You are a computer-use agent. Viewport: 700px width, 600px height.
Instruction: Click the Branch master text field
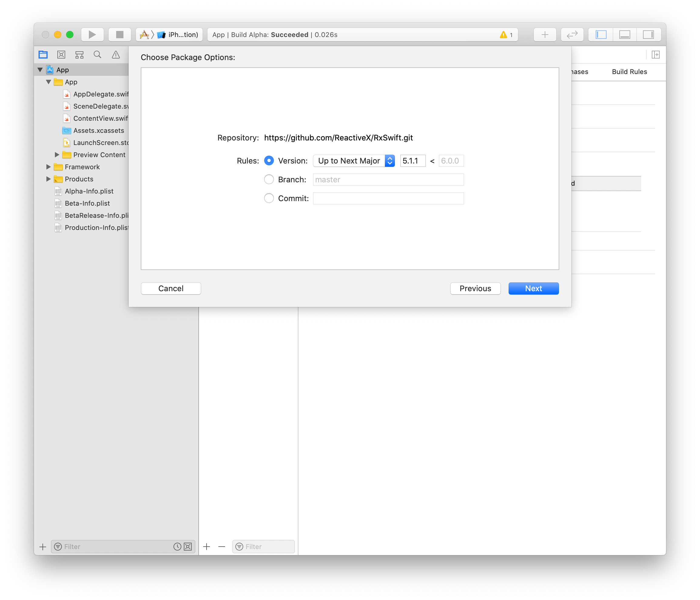coord(389,180)
